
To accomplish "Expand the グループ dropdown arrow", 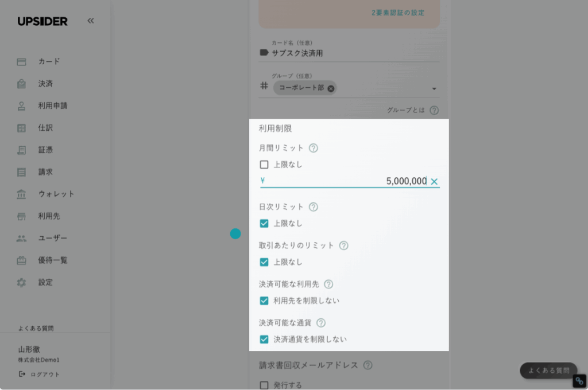I will (434, 89).
